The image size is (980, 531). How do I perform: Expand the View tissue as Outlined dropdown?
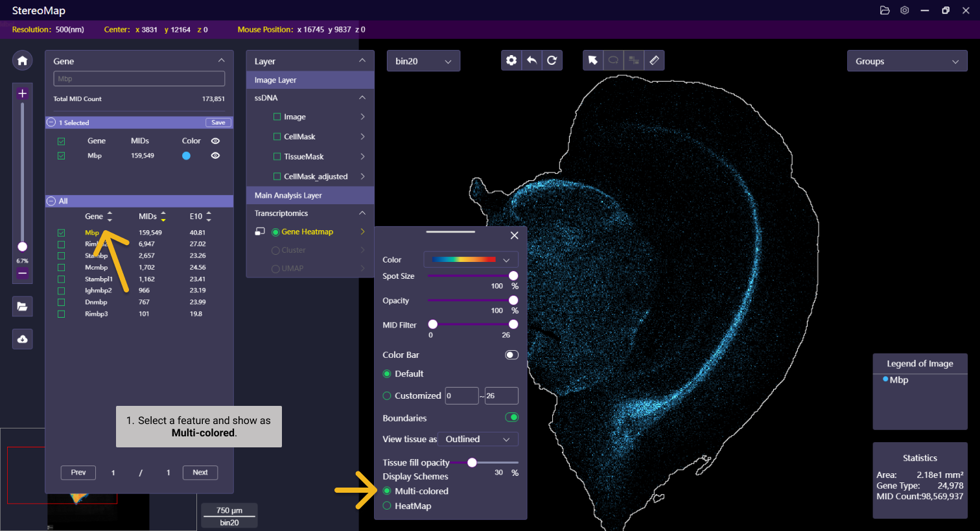(478, 439)
